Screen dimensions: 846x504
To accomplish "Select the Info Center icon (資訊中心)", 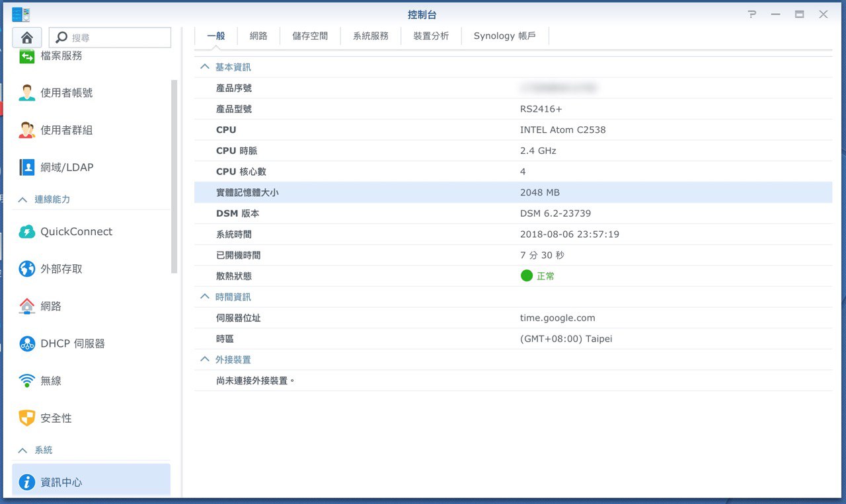I will click(27, 482).
